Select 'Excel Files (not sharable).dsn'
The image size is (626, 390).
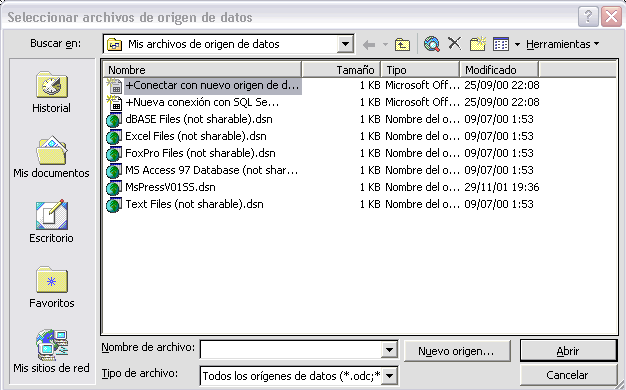(196, 137)
